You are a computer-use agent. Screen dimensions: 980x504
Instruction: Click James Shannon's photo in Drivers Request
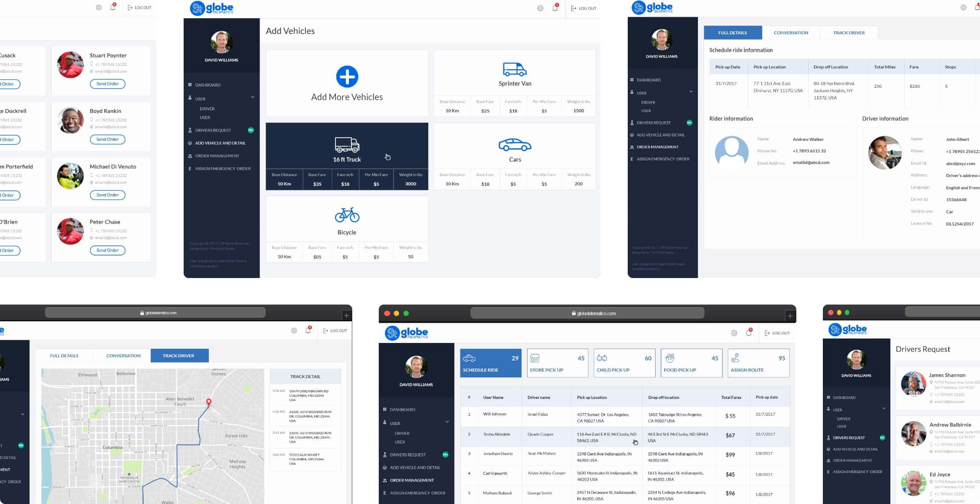click(913, 384)
